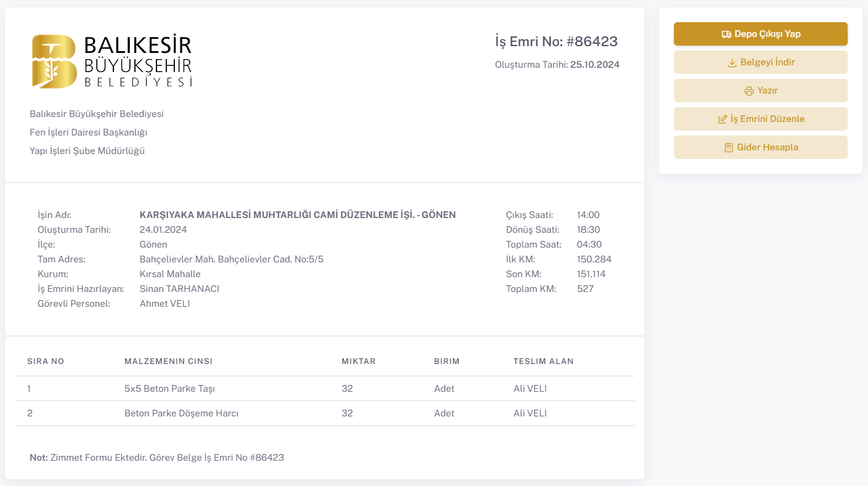This screenshot has height=486, width=868.
Task: Click the MALZEMENİN CİNSİ column header
Action: pos(168,362)
